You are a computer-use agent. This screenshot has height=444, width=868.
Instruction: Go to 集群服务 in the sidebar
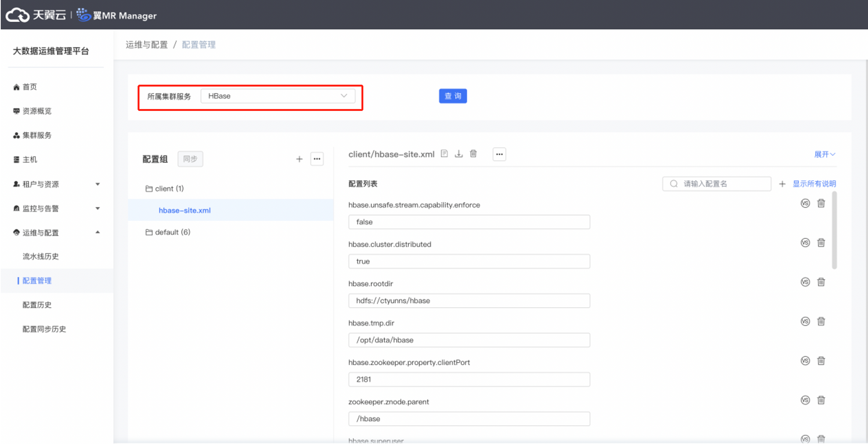click(37, 135)
